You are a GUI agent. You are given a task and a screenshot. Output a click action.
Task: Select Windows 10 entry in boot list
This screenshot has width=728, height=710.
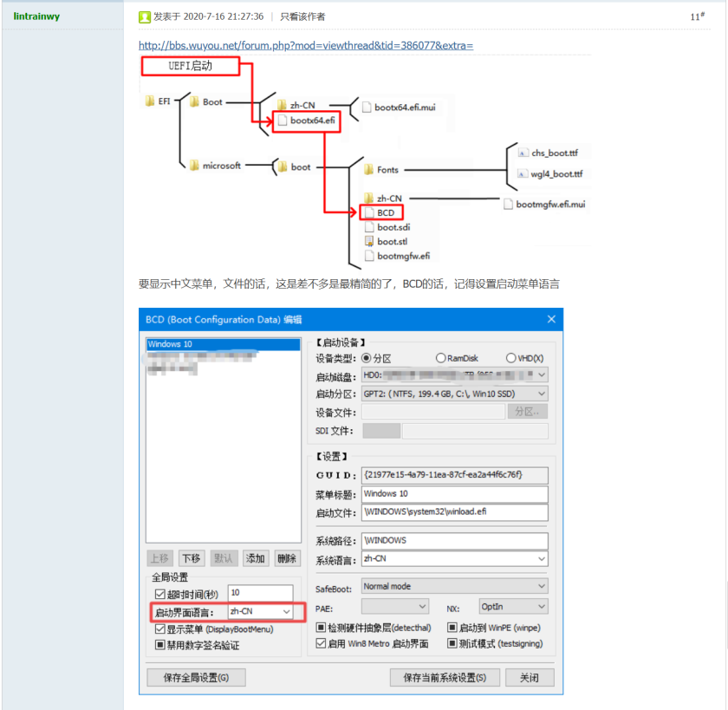tap(223, 344)
